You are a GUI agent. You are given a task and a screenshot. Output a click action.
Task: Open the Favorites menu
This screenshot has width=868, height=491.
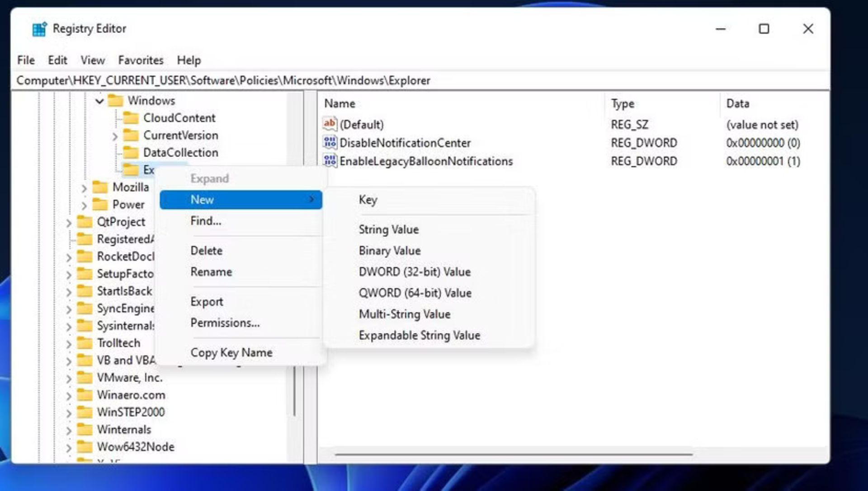tap(141, 60)
